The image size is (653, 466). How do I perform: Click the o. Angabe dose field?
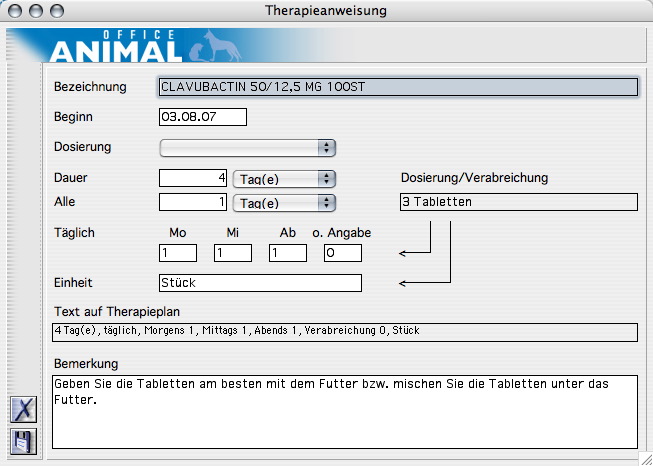pyautogui.click(x=342, y=254)
